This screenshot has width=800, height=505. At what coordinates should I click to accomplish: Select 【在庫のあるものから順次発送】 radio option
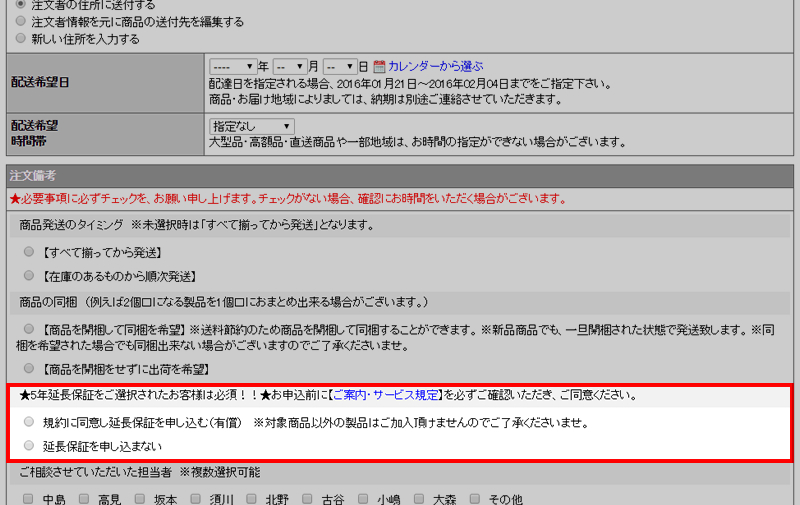(x=29, y=275)
